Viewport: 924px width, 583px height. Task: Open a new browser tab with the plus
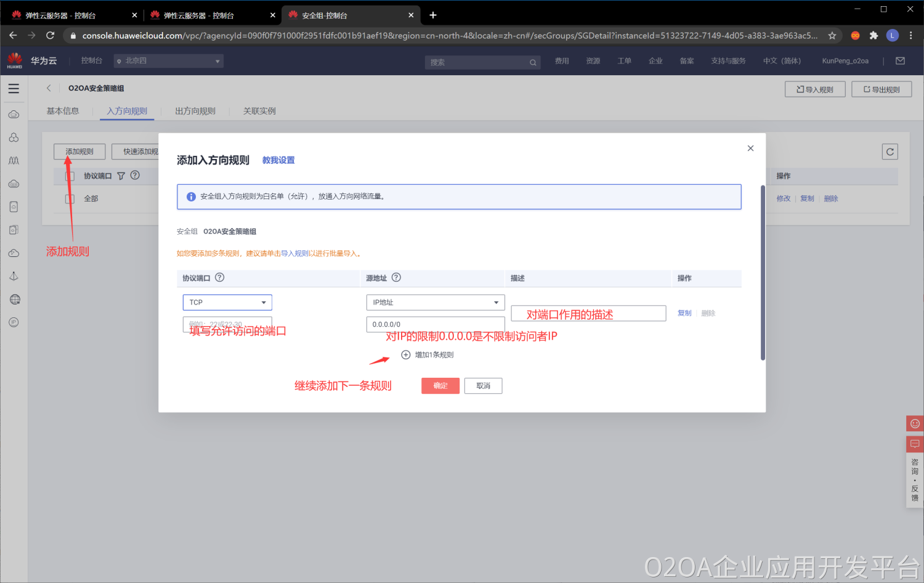coord(433,15)
